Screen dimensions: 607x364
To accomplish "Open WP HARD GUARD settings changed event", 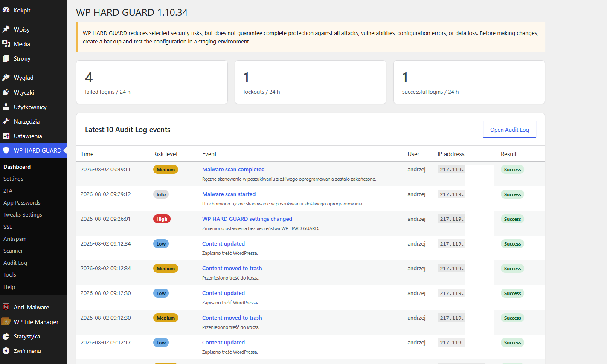I will tap(247, 219).
